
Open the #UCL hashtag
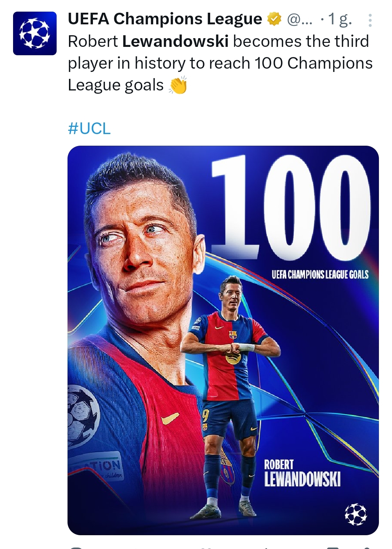tap(89, 129)
